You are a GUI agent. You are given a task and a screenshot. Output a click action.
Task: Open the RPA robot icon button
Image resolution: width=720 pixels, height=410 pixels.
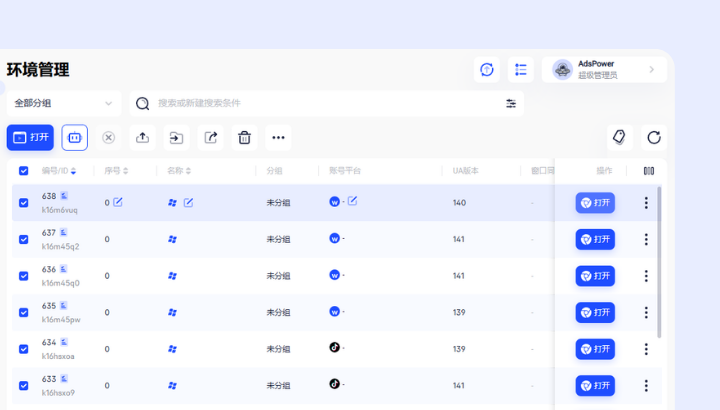pos(74,137)
